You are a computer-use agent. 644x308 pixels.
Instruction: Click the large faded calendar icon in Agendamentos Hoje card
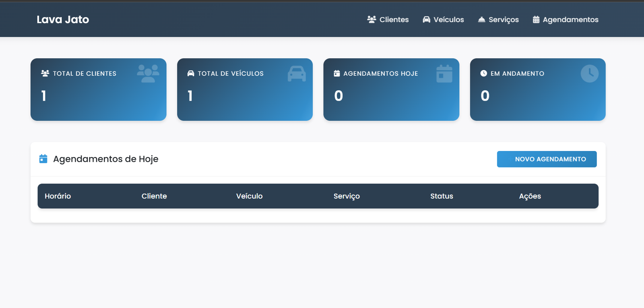pyautogui.click(x=444, y=74)
